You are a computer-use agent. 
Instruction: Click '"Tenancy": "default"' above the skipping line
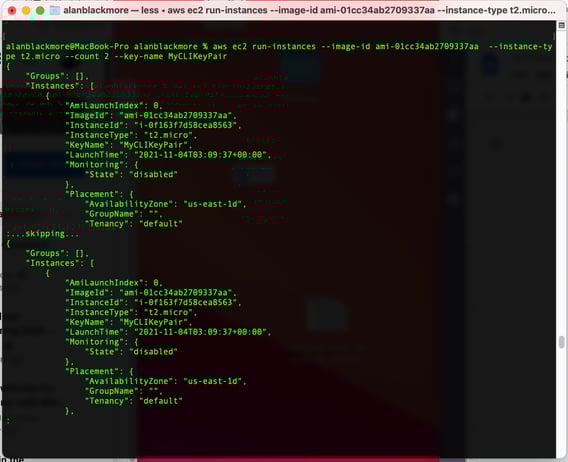[x=134, y=224]
